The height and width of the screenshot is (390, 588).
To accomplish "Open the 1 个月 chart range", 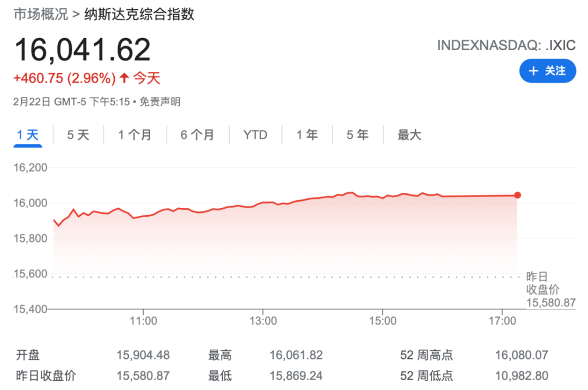I will [x=135, y=135].
